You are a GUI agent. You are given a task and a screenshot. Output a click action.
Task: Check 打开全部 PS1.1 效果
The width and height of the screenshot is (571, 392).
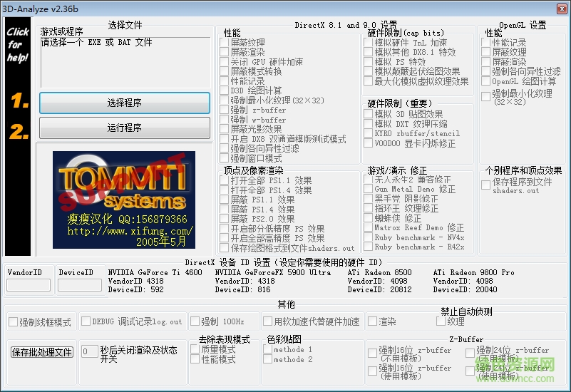point(225,180)
